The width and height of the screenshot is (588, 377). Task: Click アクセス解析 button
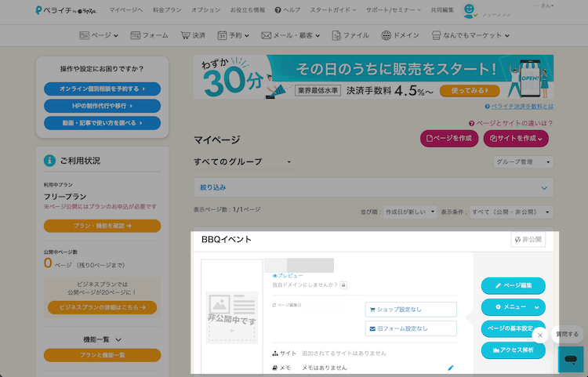pos(513,350)
